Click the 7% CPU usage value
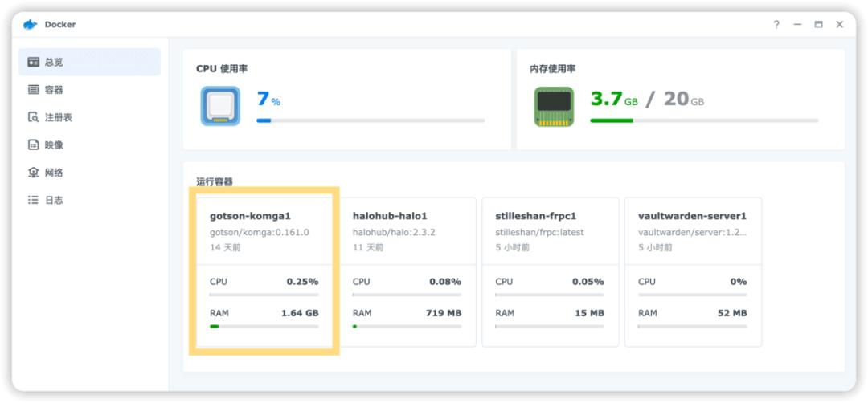Screen dimensions: 868x403 (268, 100)
